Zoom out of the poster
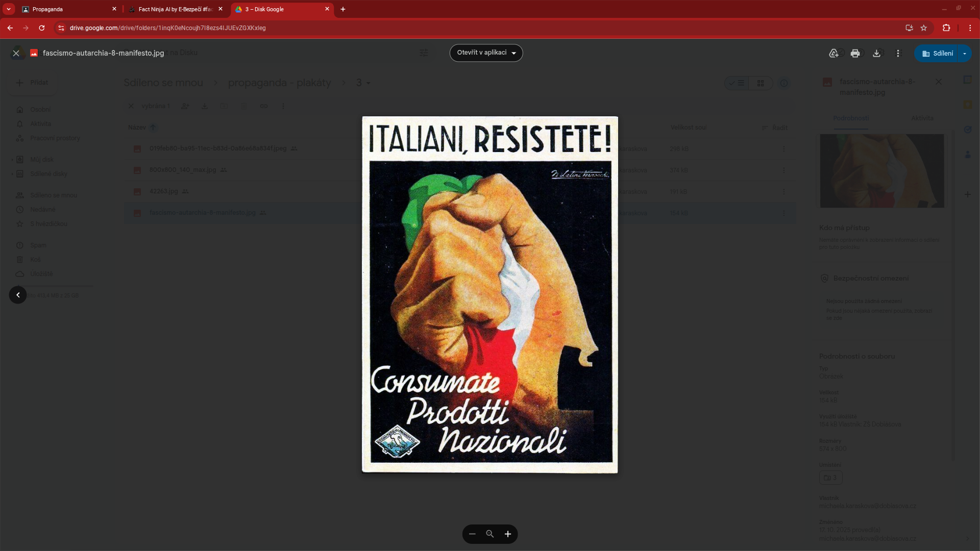 point(472,534)
